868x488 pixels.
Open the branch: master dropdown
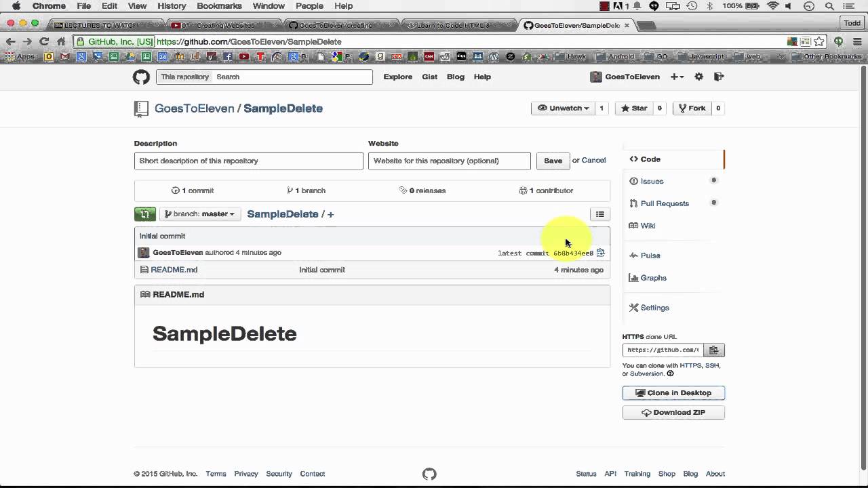[200, 214]
